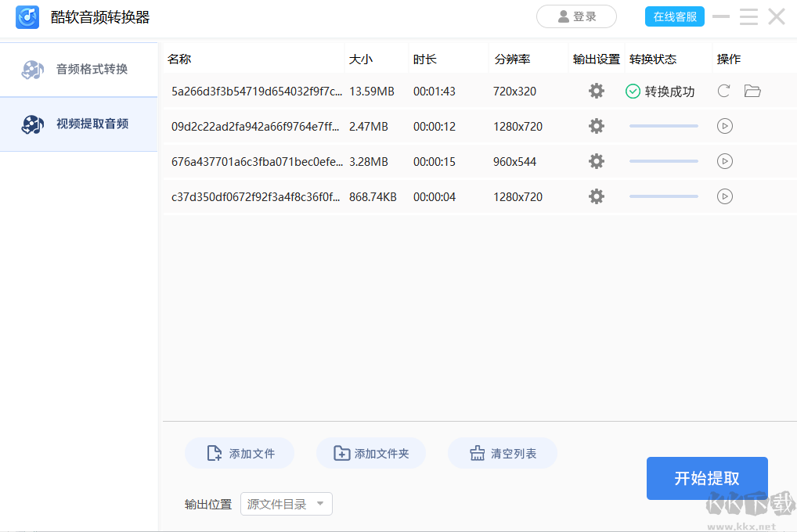Screen dimensions: 797x532
Task: Click the progress bar of the 676a437701 row
Action: click(x=663, y=161)
